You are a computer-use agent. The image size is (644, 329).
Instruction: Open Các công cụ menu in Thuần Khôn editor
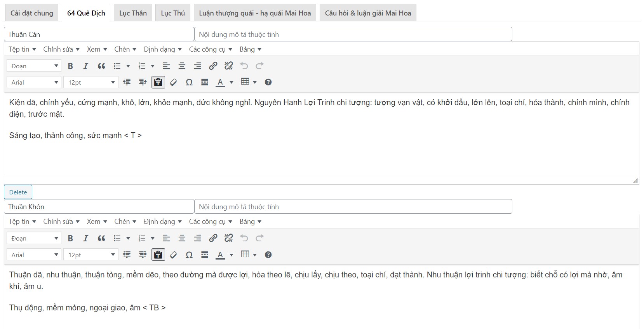pyautogui.click(x=211, y=222)
